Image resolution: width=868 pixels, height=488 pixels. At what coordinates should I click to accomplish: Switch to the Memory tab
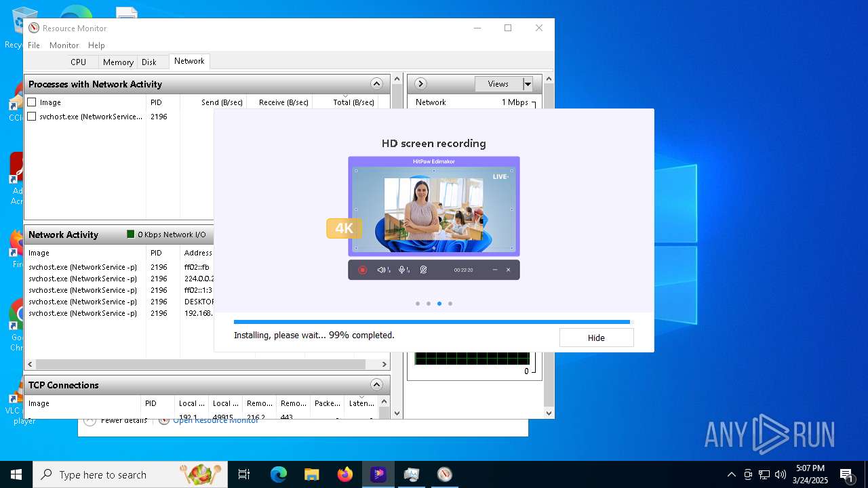coord(118,62)
